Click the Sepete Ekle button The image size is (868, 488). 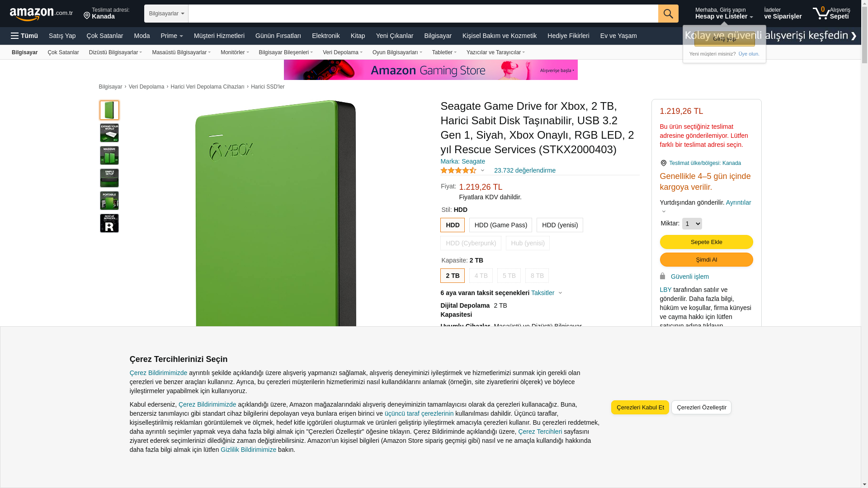click(x=706, y=242)
